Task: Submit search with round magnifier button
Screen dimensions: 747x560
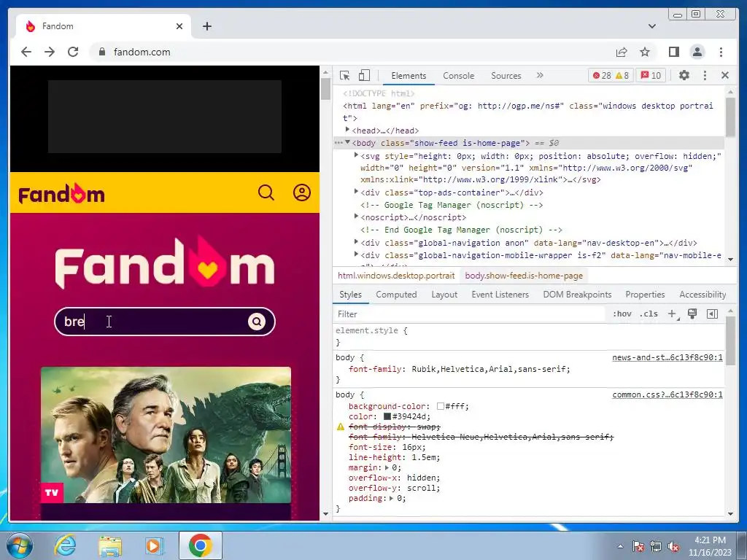Action: tap(257, 322)
